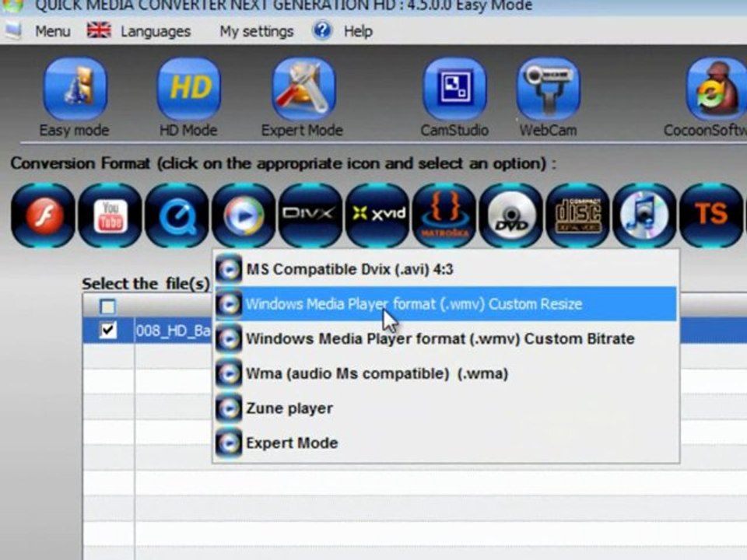Pick the Xvid format icon
Viewport: 747px width, 560px height.
point(377,215)
